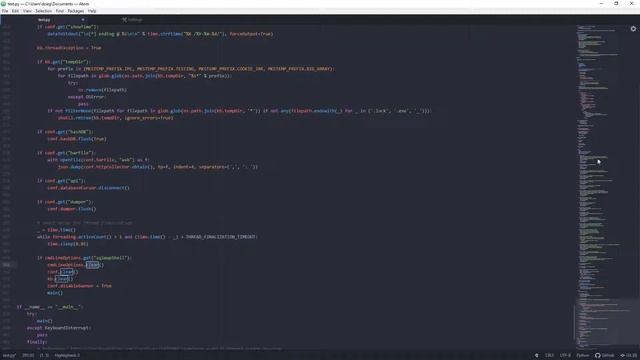Image resolution: width=640 pixels, height=360 pixels.
Task: Open the Packages menu
Action: click(76, 11)
